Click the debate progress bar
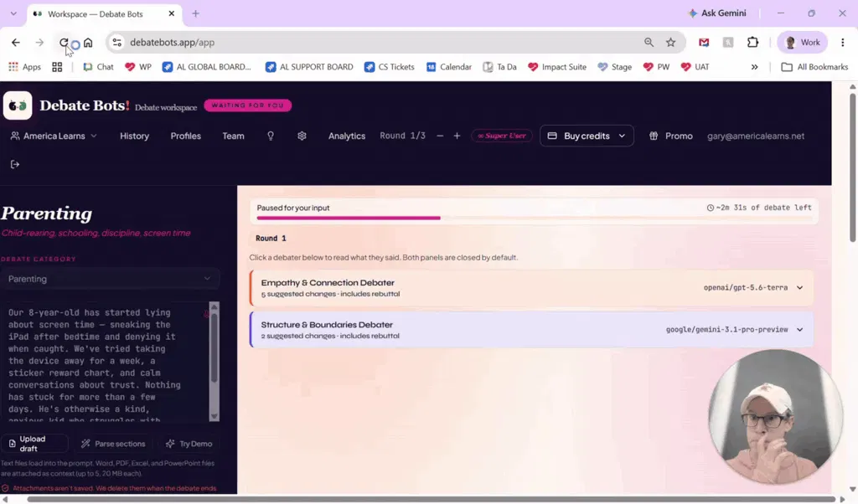This screenshot has height=504, width=858. (534, 219)
